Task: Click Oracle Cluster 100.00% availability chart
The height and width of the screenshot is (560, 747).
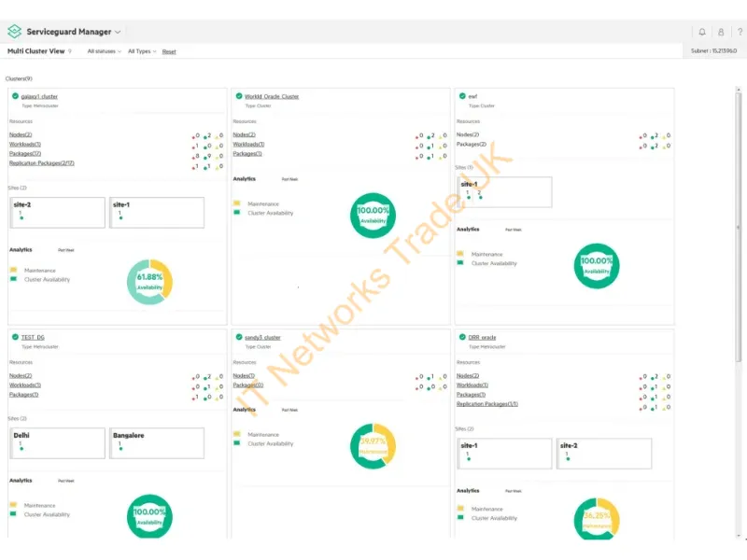Action: pos(373,216)
